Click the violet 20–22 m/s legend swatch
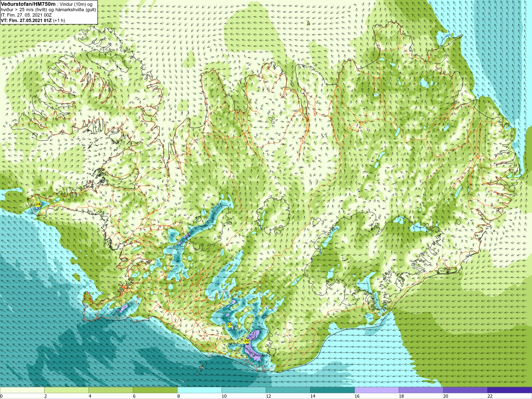 tap(465, 390)
